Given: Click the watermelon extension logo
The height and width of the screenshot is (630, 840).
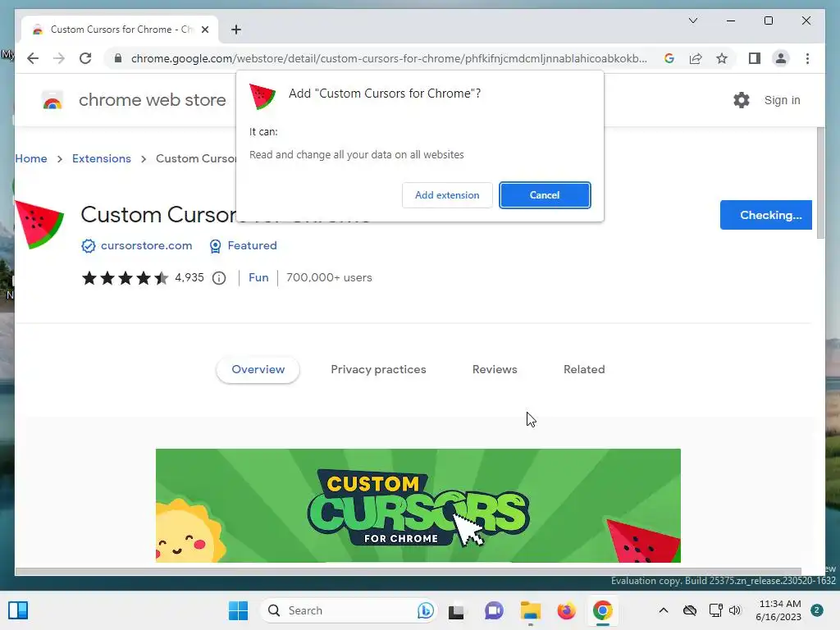Looking at the screenshot, I should [x=39, y=225].
